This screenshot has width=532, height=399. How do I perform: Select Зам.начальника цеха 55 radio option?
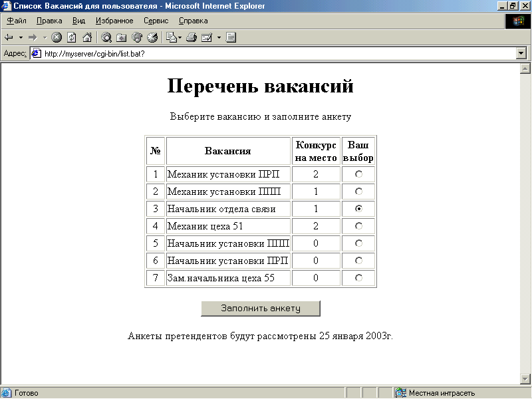click(358, 278)
